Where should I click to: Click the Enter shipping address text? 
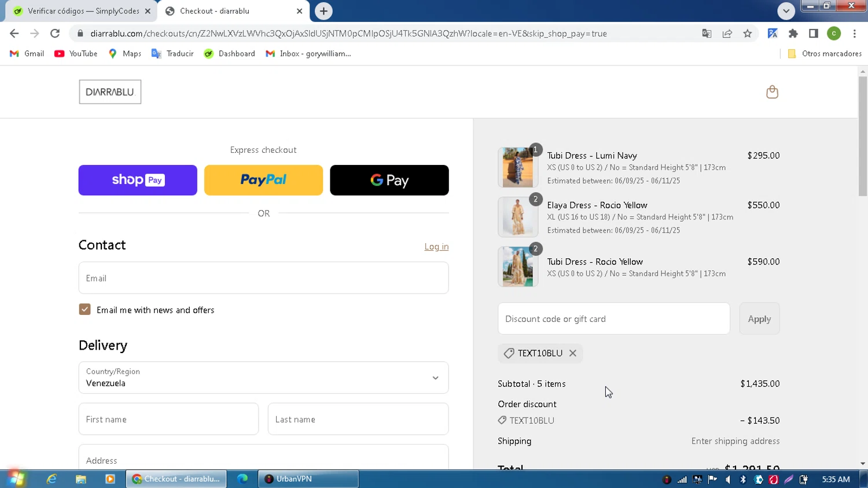pyautogui.click(x=735, y=441)
